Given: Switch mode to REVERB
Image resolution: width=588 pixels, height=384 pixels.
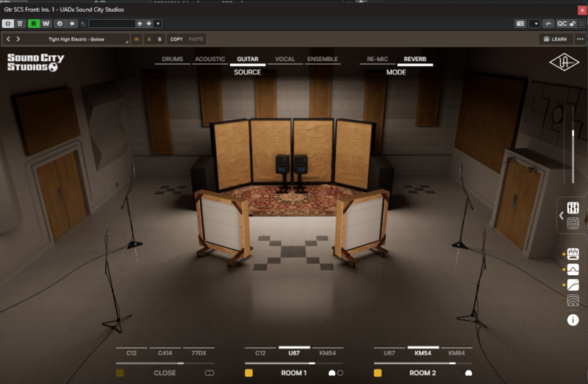Looking at the screenshot, I should [415, 60].
